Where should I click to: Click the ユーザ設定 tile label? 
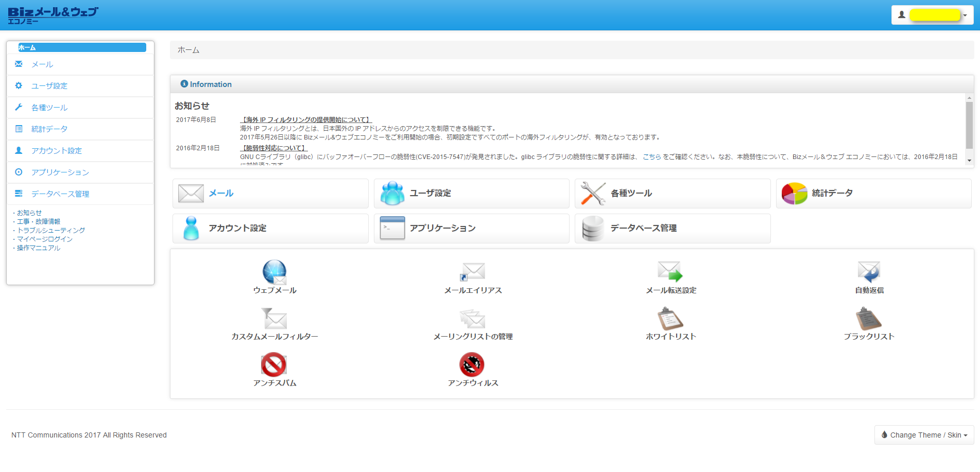point(431,193)
